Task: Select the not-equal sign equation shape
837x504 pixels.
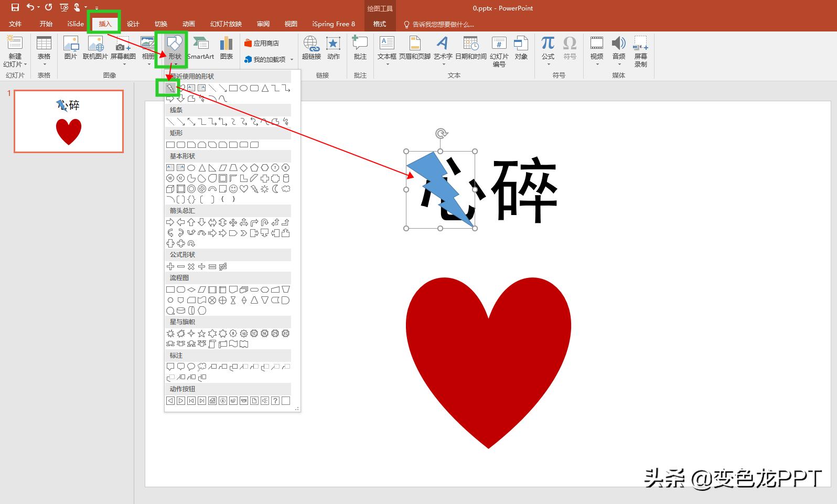Action: click(223, 266)
